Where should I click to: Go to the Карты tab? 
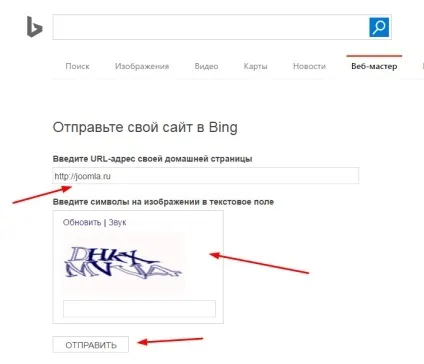pyautogui.click(x=255, y=66)
